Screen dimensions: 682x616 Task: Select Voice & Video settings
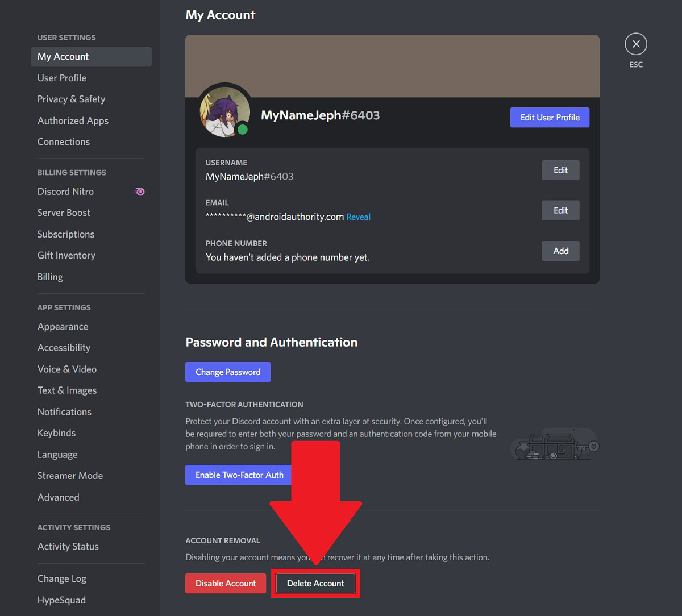point(67,369)
